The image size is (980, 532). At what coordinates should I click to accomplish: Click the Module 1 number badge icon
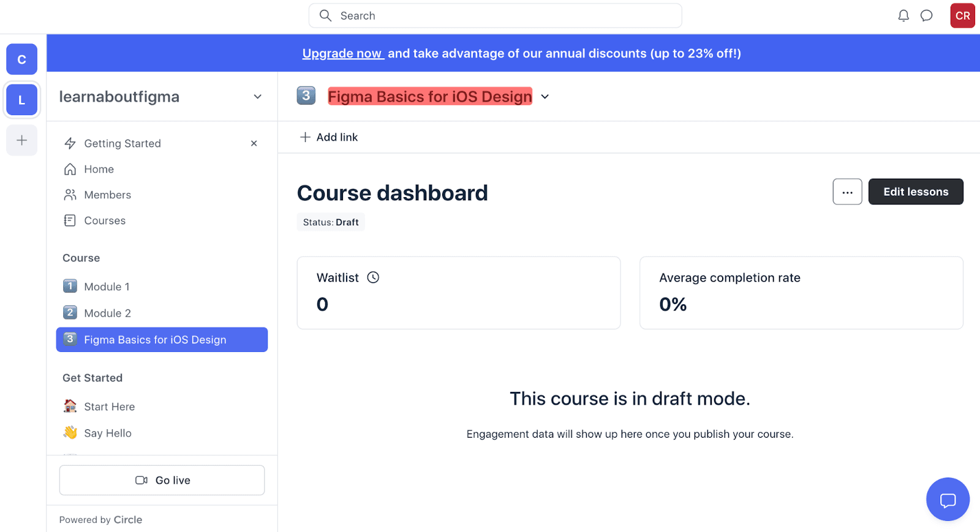70,287
